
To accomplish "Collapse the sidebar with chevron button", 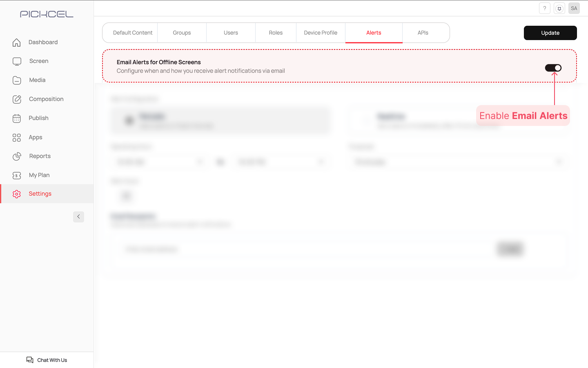I will click(78, 217).
